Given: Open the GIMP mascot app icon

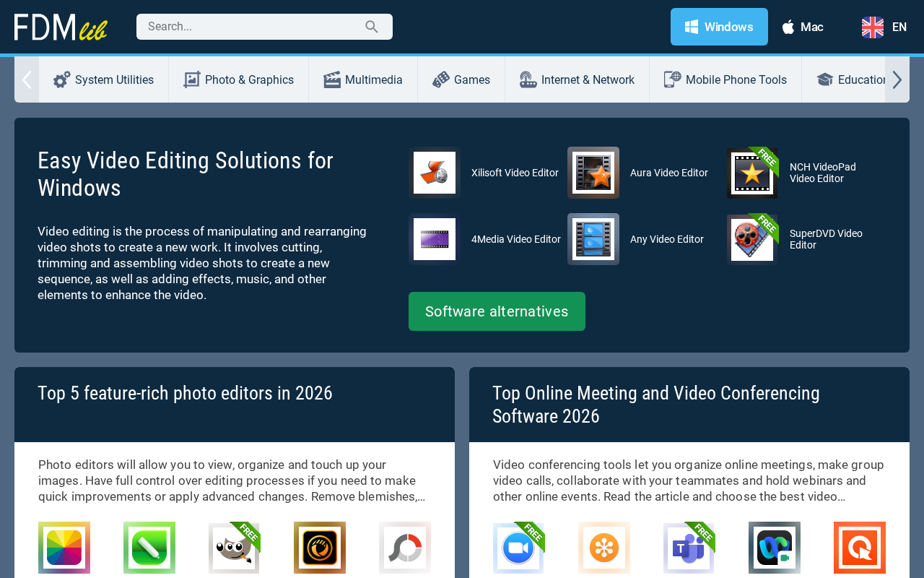Looking at the screenshot, I should click(x=235, y=548).
